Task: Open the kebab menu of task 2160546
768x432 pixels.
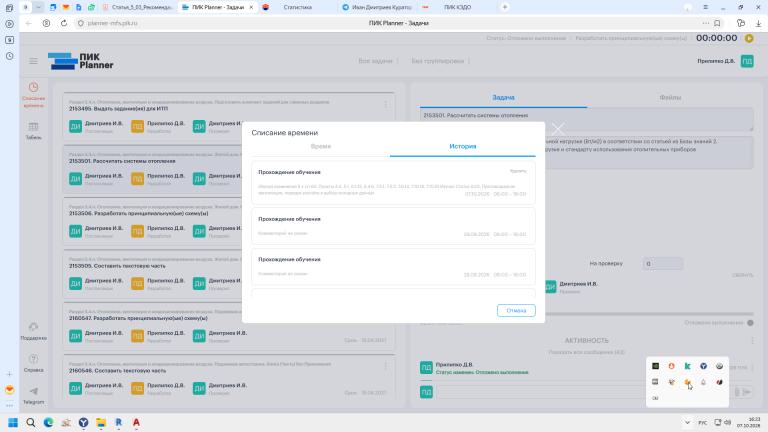Action: (385, 366)
